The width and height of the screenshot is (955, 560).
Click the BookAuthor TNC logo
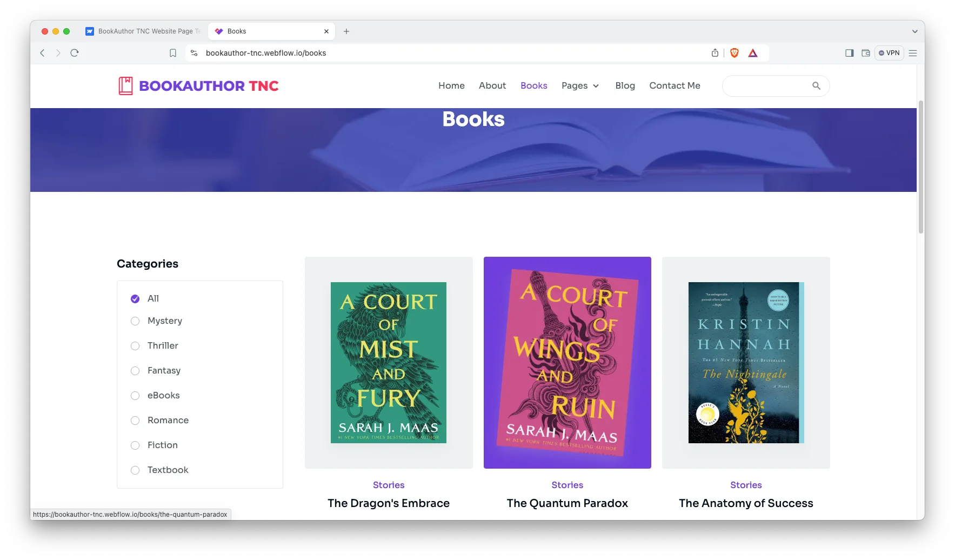point(198,86)
